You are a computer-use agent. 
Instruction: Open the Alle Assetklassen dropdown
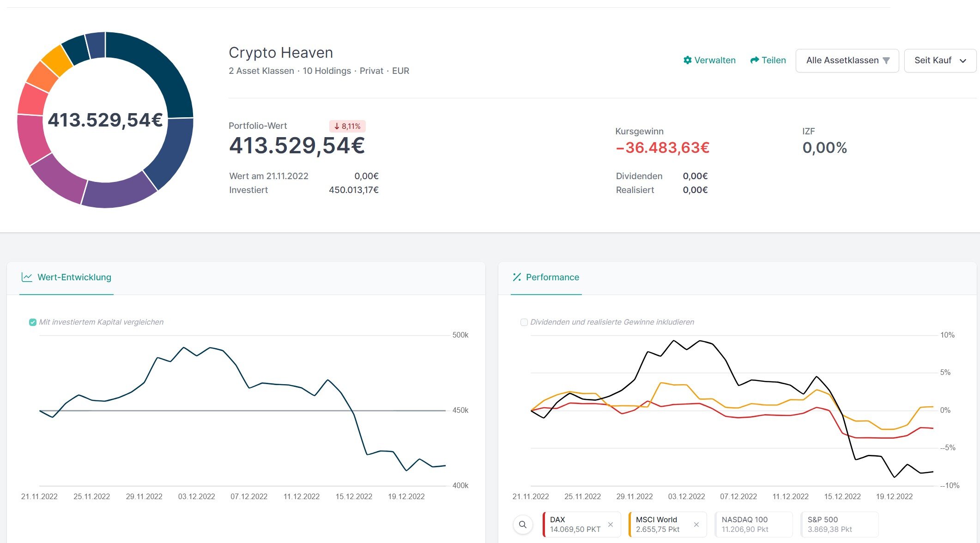tap(842, 60)
